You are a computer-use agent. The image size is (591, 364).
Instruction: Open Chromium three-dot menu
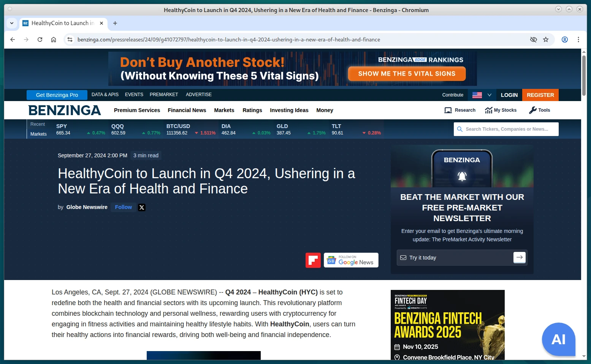pyautogui.click(x=578, y=40)
